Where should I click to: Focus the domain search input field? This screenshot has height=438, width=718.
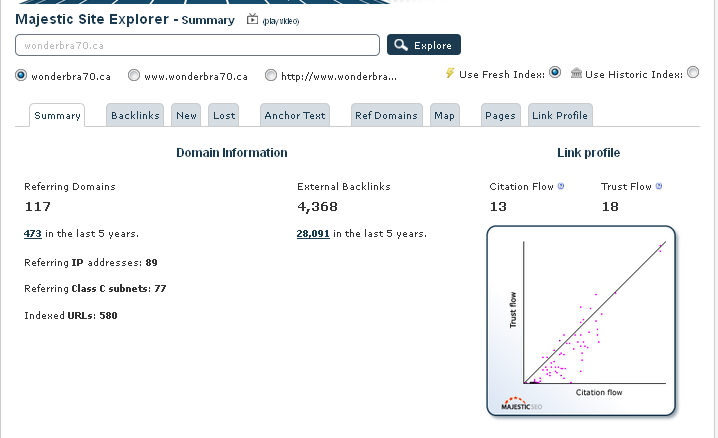197,45
